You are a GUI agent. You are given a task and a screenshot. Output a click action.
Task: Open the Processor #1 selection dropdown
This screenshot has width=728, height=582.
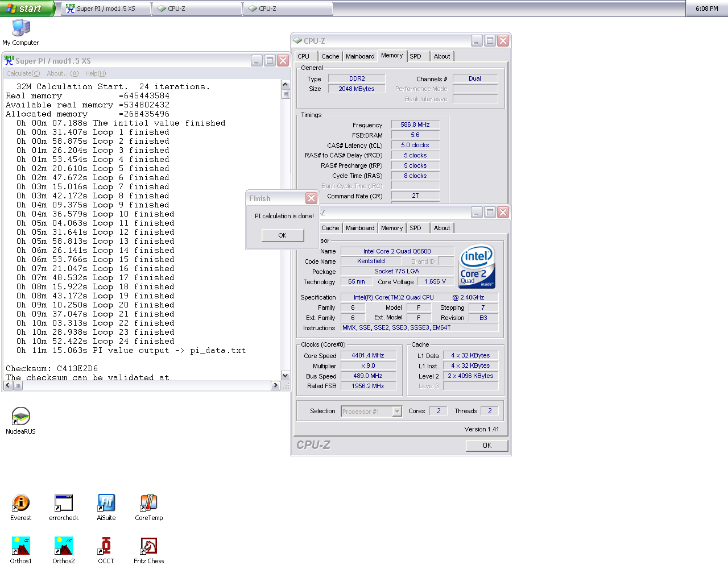coord(397,411)
